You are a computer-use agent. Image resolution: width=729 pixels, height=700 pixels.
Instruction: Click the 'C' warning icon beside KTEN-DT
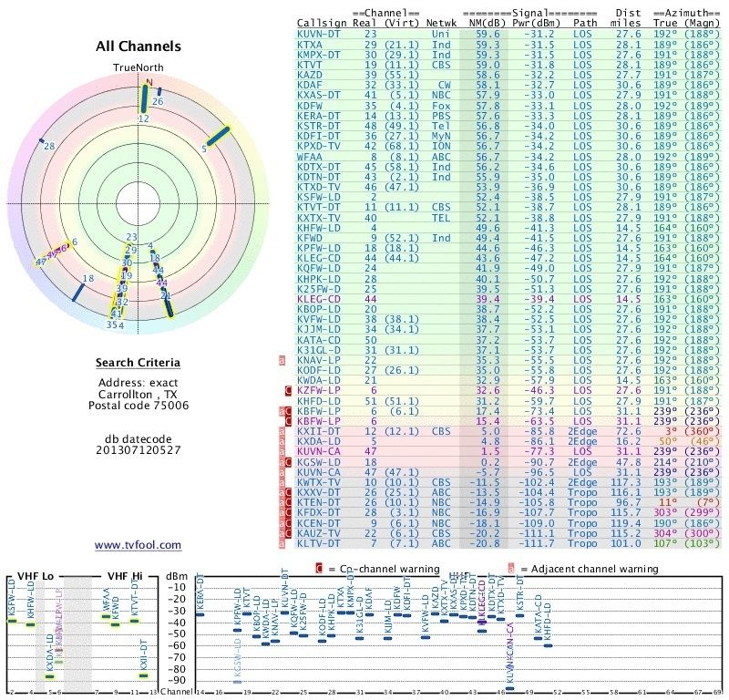click(x=288, y=503)
